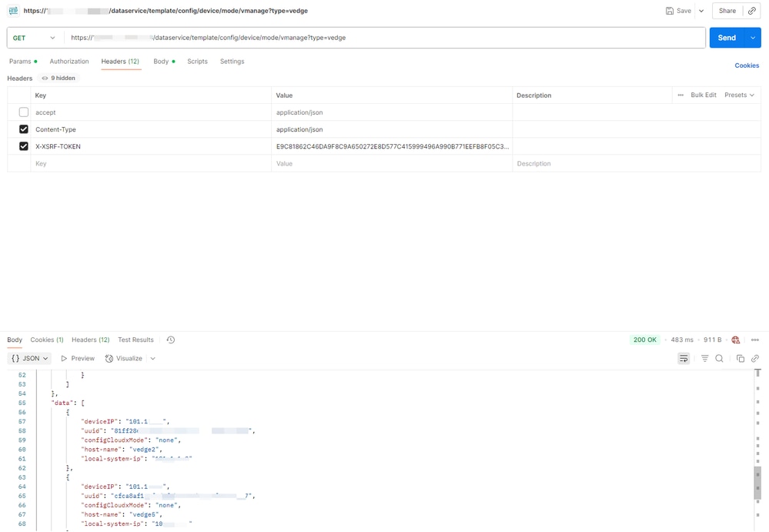Open the request Body tab
769x532 pixels.
164,62
